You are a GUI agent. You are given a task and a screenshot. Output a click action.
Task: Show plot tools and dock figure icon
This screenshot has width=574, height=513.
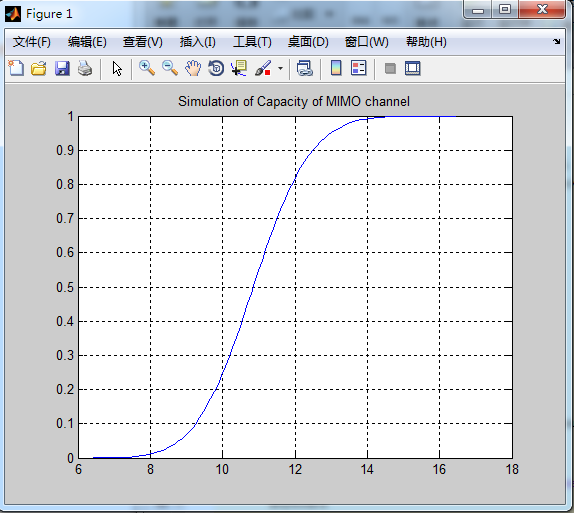(413, 68)
